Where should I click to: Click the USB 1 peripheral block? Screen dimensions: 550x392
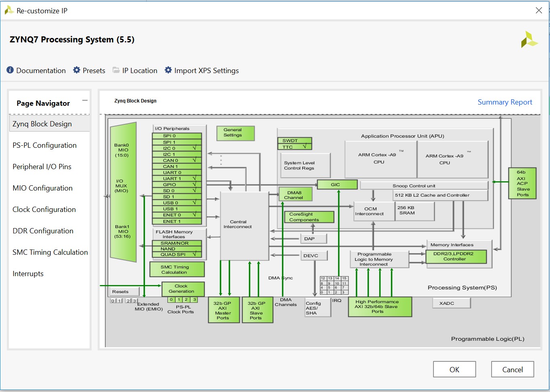(x=176, y=209)
